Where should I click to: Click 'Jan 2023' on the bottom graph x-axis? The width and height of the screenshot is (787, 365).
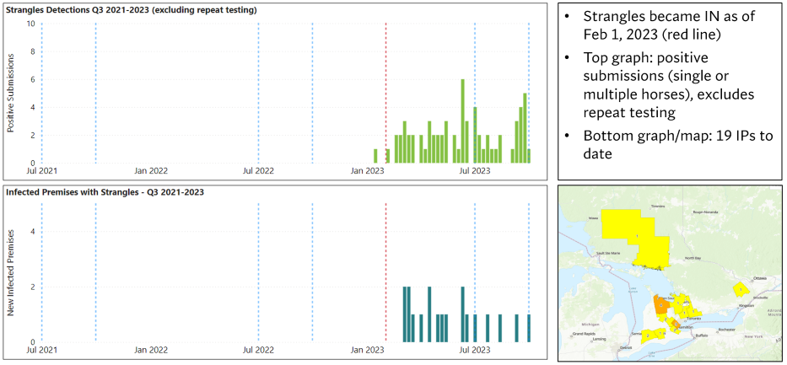click(367, 349)
